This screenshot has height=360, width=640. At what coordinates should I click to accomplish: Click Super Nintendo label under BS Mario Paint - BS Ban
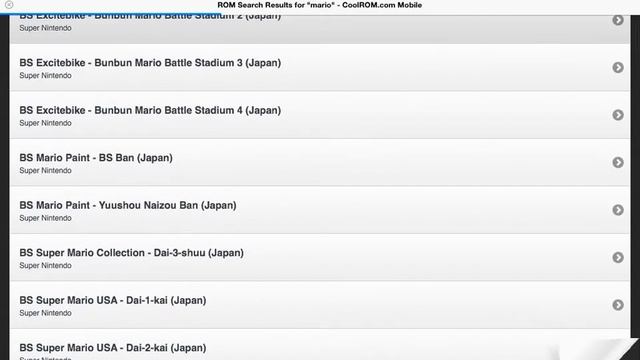tap(45, 171)
